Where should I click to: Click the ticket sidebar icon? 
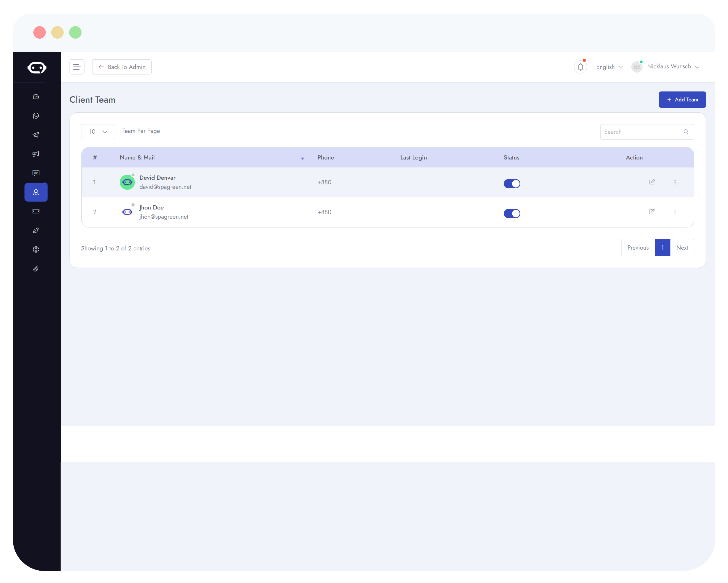[x=36, y=211]
